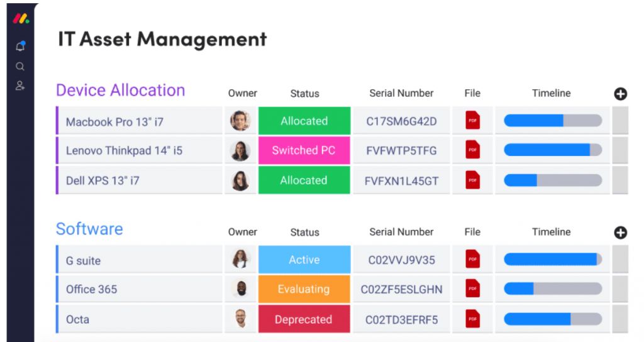The image size is (644, 342).
Task: Click the Deprecated status label for Octa
Action: (x=304, y=319)
